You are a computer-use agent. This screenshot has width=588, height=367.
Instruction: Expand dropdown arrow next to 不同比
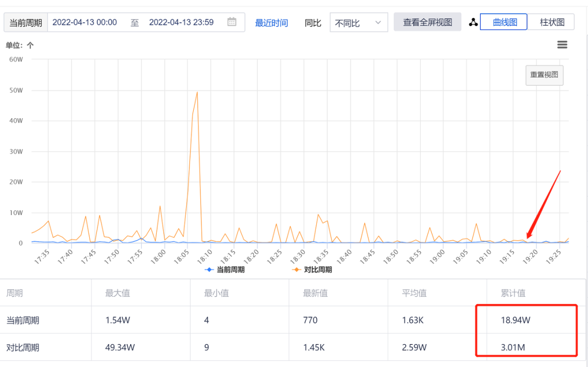[x=378, y=23]
